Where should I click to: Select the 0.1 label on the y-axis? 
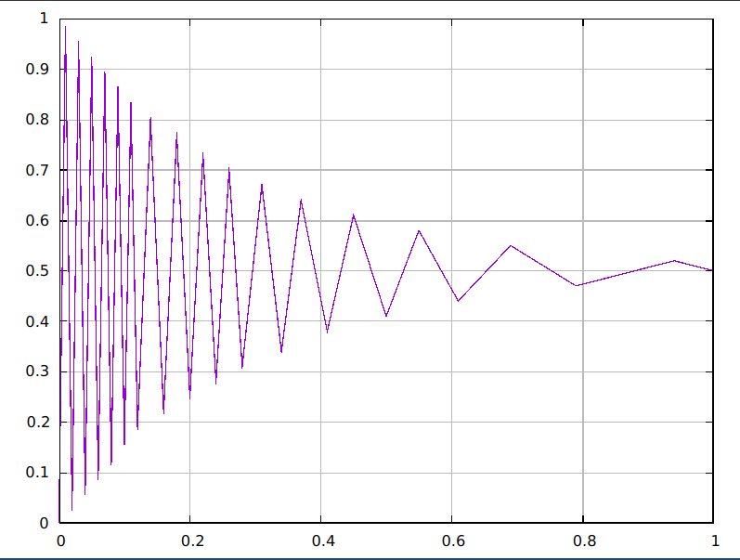click(x=37, y=472)
